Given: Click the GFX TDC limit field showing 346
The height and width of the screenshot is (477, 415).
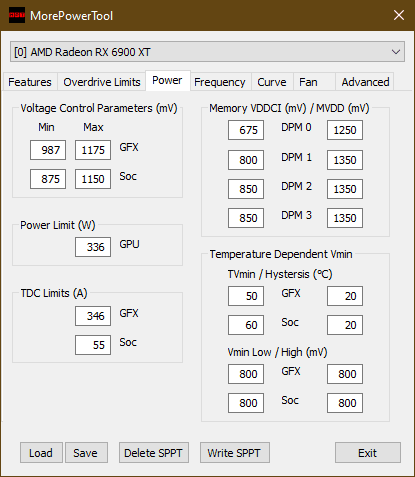Looking at the screenshot, I should click(x=93, y=316).
